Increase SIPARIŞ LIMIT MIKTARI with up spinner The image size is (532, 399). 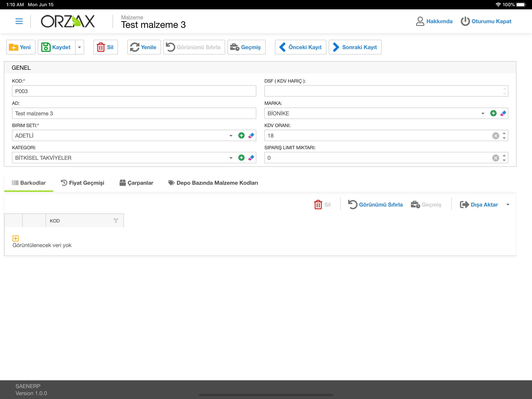coord(504,155)
